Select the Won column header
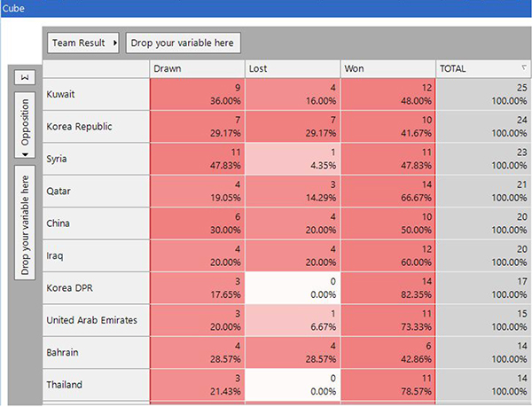532x407 pixels. [x=388, y=68]
